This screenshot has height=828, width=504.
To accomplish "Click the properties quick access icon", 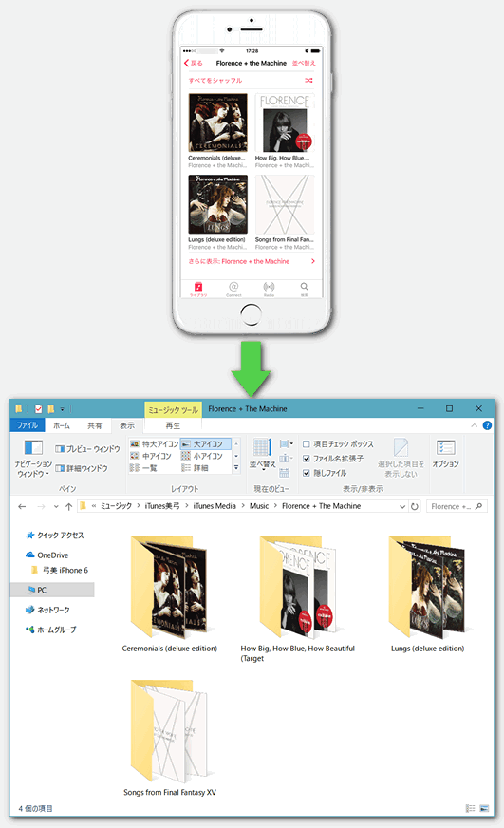I will pyautogui.click(x=39, y=408).
